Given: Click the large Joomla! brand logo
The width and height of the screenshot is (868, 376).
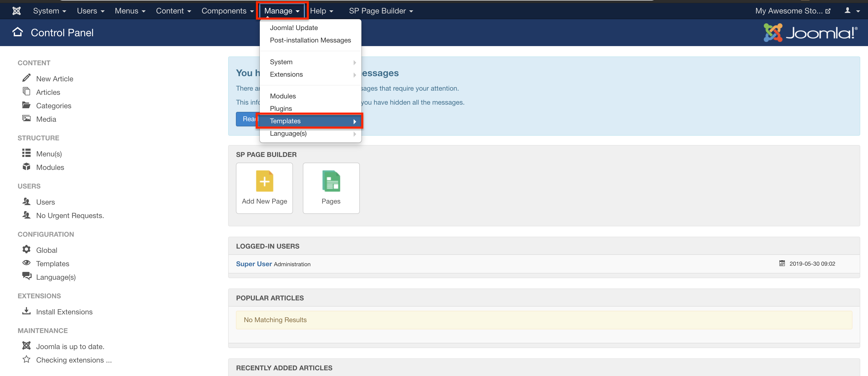Looking at the screenshot, I should (811, 32).
